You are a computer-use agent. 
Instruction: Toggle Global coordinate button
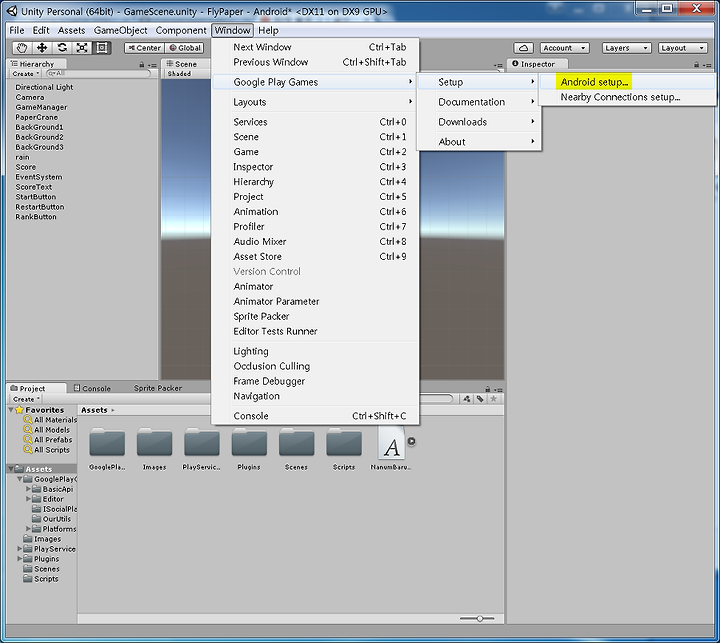(184, 48)
